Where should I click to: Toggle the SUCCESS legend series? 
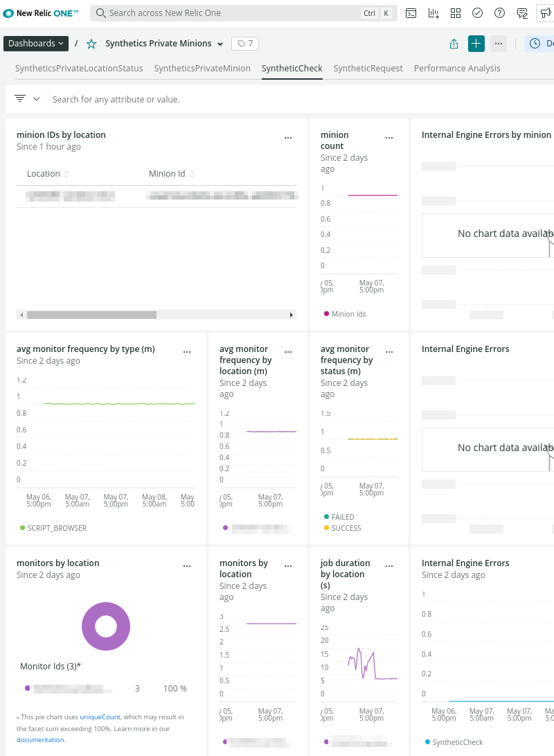(346, 528)
